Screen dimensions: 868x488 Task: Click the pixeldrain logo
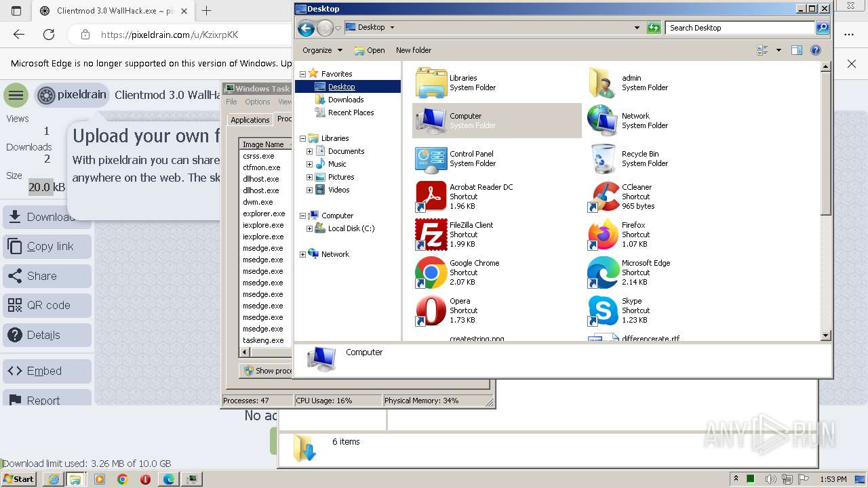(72, 95)
